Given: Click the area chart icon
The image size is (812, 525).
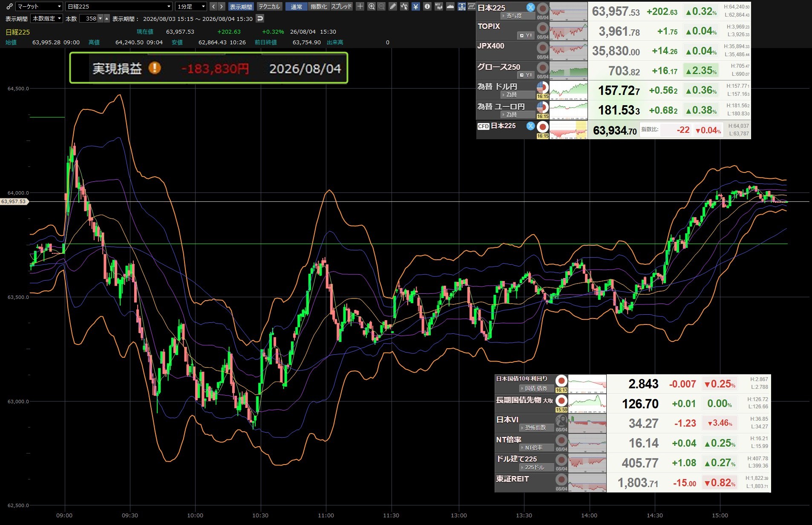Looking at the screenshot, I should click(450, 6).
